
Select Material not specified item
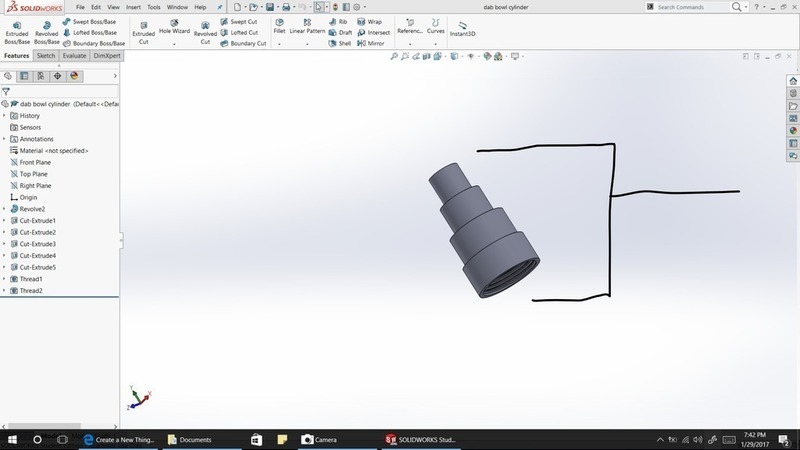pyautogui.click(x=49, y=151)
